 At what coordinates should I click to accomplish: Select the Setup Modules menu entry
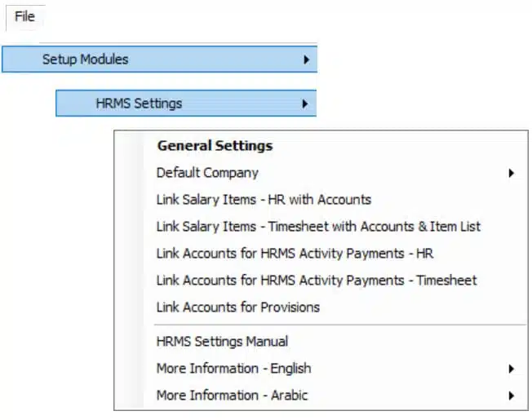click(x=159, y=60)
